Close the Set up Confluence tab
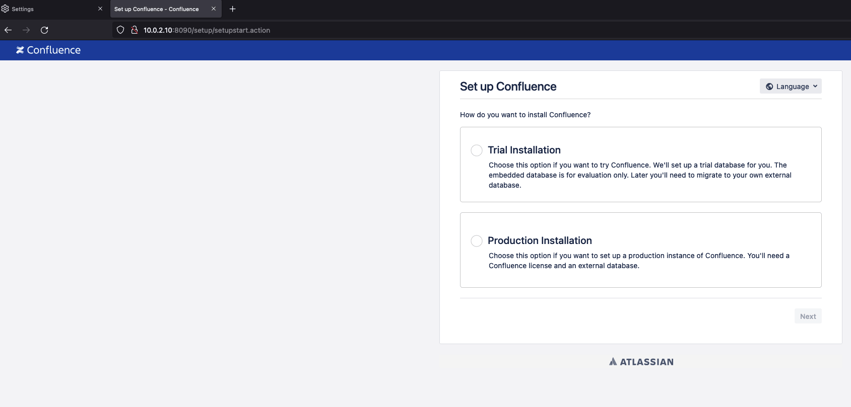Viewport: 851px width, 407px height. coord(213,9)
